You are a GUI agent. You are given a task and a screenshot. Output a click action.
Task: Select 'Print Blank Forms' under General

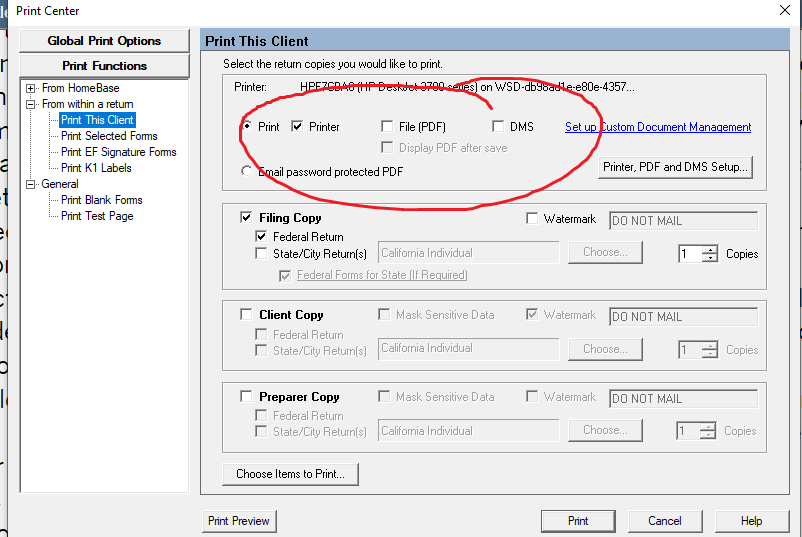click(x=101, y=200)
